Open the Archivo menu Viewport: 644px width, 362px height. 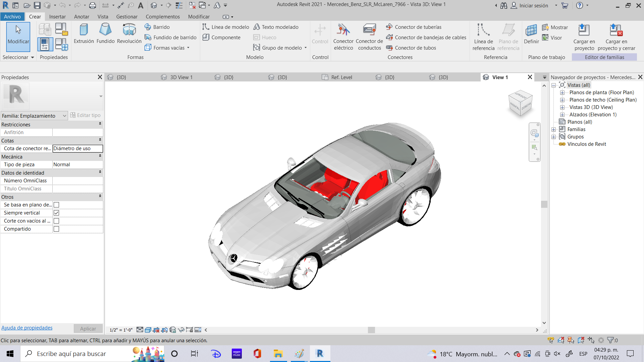pos(12,16)
